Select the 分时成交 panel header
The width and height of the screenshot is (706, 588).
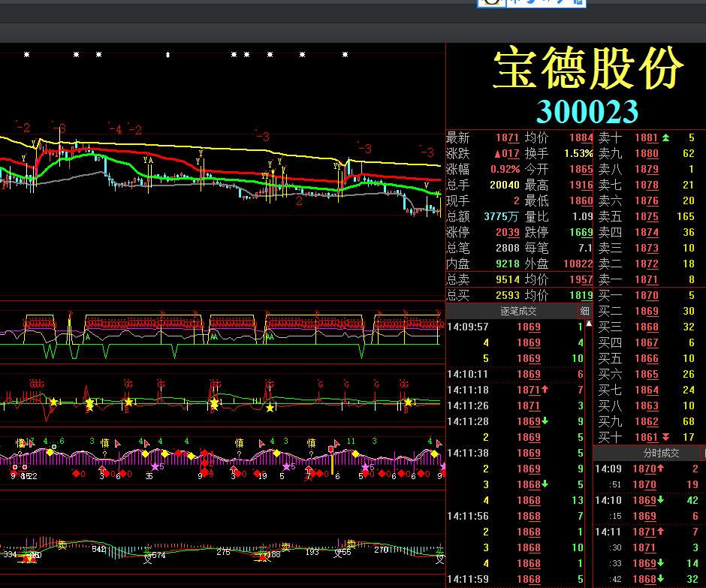[x=661, y=453]
